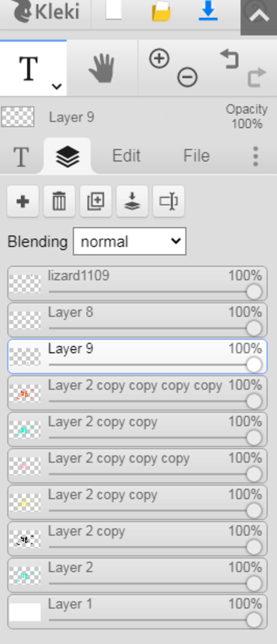This screenshot has height=644, width=277.
Task: Switch to the File tab
Action: click(197, 156)
